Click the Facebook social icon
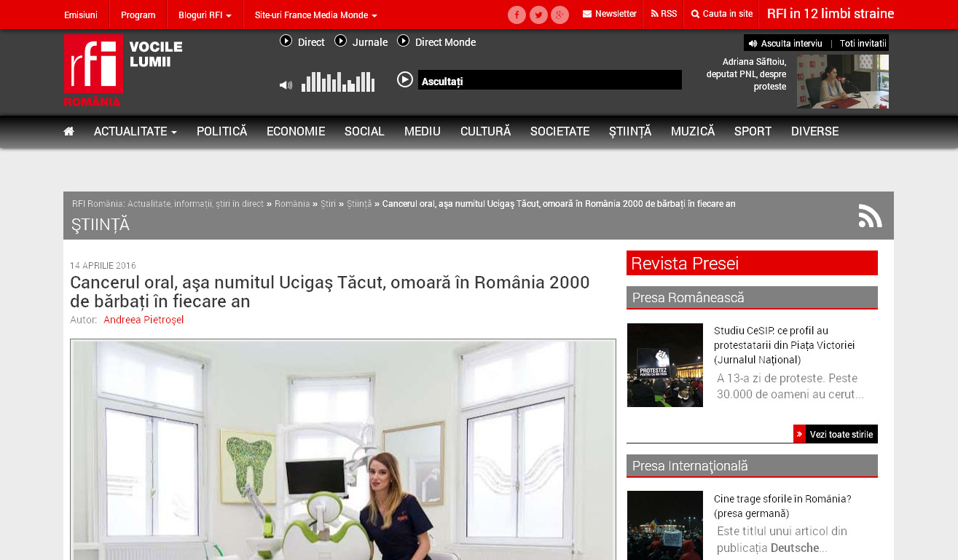Image resolution: width=958 pixels, height=560 pixels. point(517,15)
